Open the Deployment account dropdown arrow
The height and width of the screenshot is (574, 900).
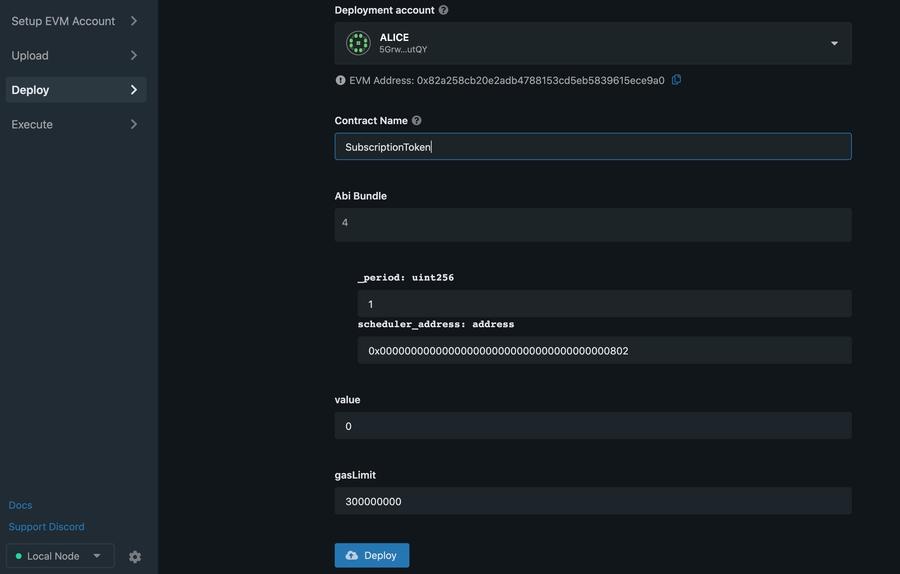[834, 44]
